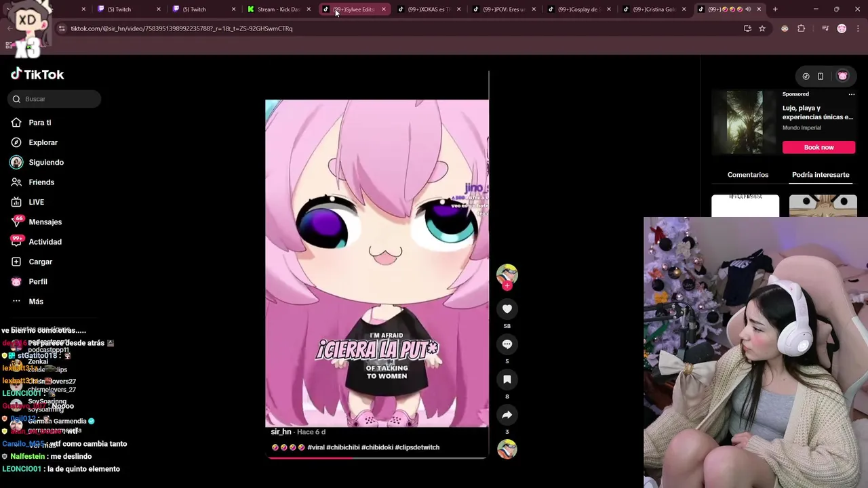Switch to the Cosplay de TikTok tab
This screenshot has height=488, width=868.
click(578, 9)
